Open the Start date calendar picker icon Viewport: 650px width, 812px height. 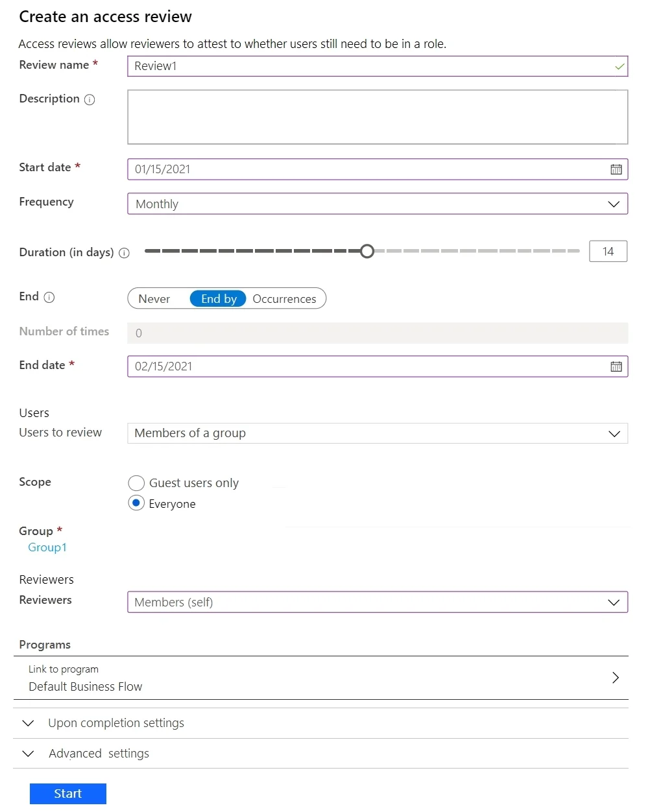click(616, 169)
